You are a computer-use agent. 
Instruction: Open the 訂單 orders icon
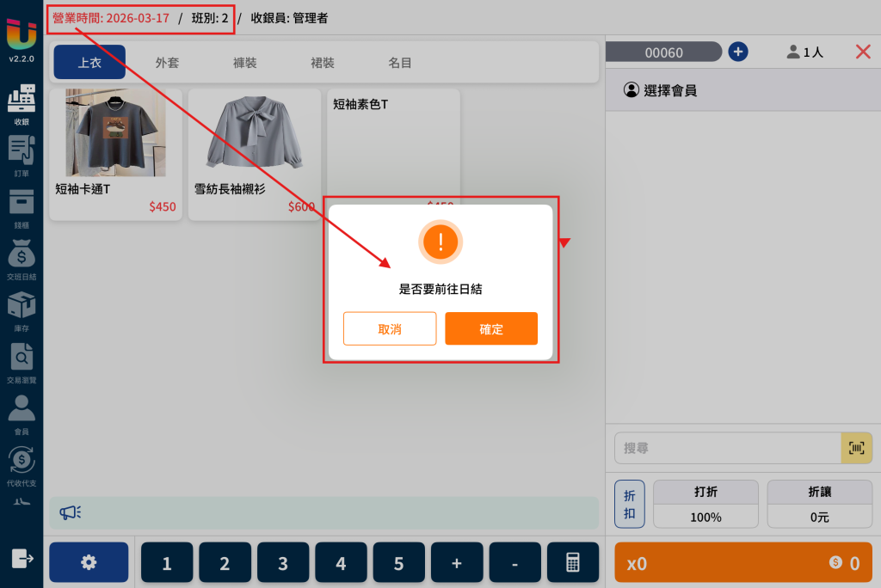[22, 156]
